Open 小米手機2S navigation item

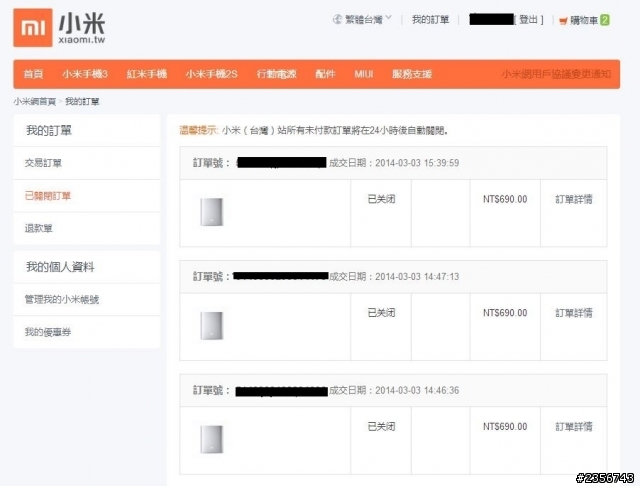pyautogui.click(x=211, y=74)
